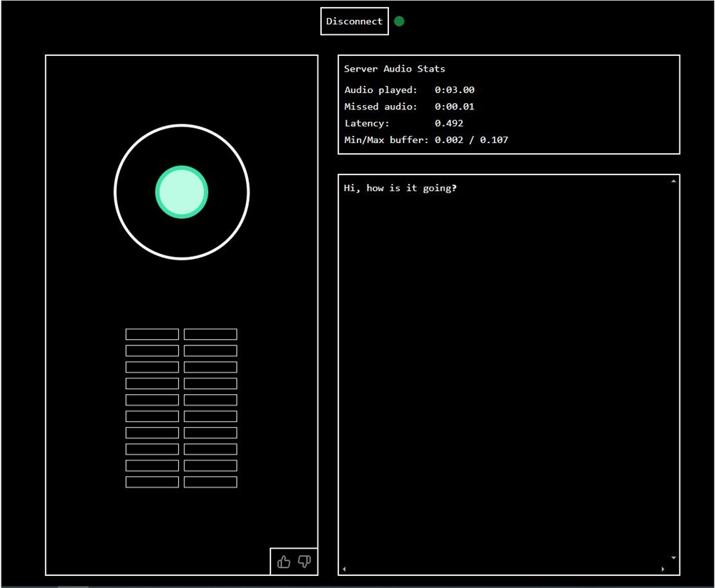
Task: Click the "Hi, how is it going?" transcript text
Action: coord(400,189)
